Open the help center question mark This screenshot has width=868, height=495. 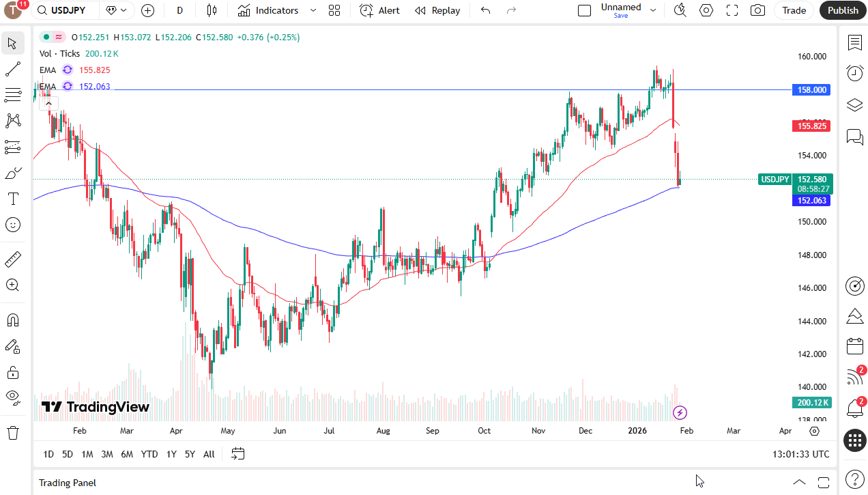(x=855, y=479)
